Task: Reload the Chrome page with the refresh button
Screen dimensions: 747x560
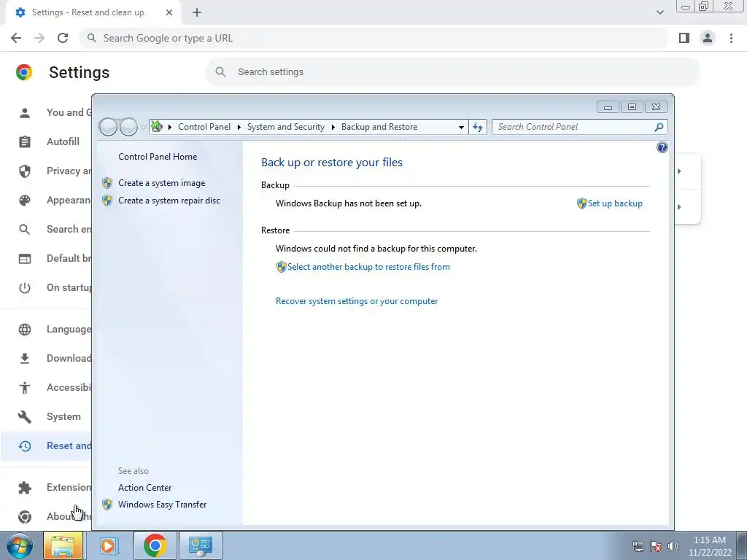Action: pyautogui.click(x=63, y=38)
